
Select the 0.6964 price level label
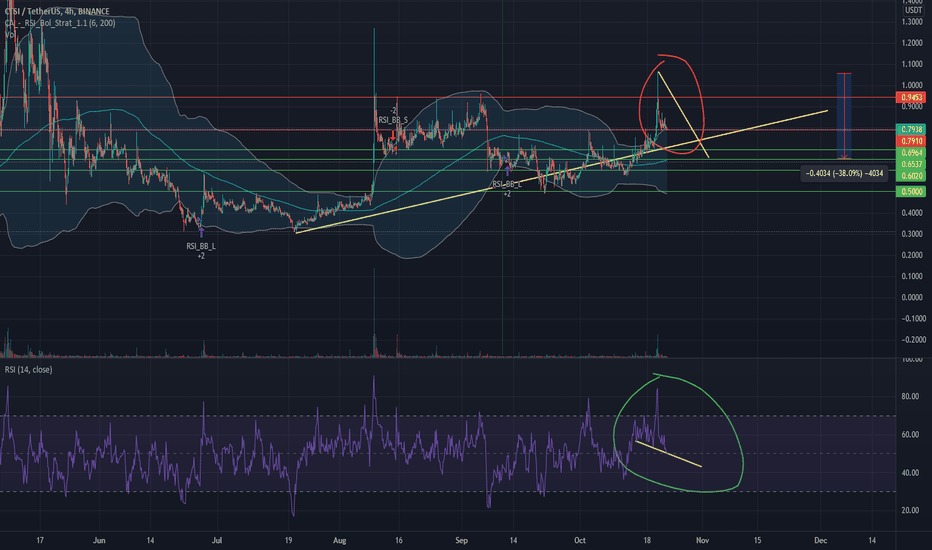911,153
